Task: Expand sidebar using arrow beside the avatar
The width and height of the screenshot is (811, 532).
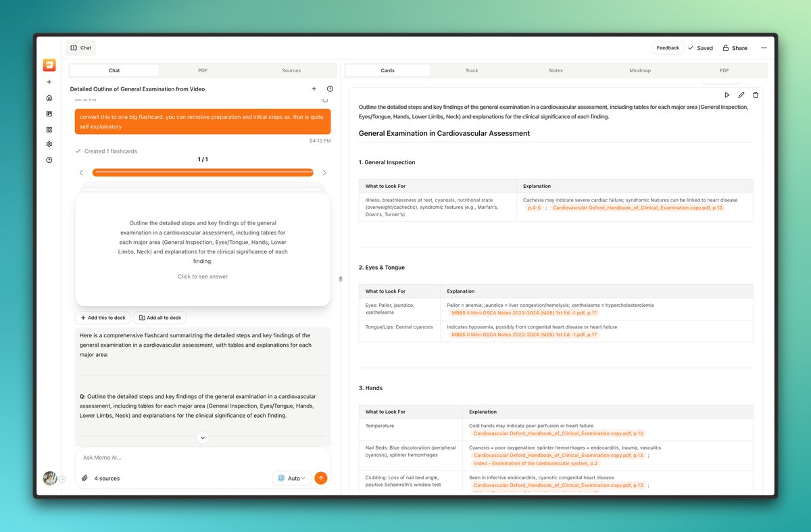Action: click(x=62, y=479)
